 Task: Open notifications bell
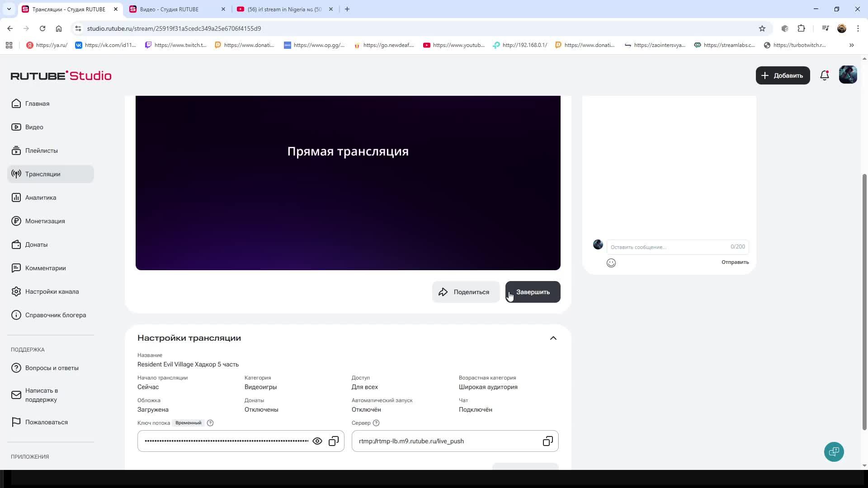coord(825,75)
